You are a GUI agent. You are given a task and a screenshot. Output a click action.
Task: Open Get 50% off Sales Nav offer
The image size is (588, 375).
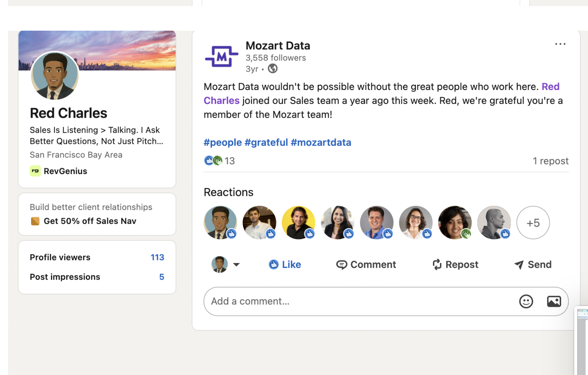click(x=90, y=221)
